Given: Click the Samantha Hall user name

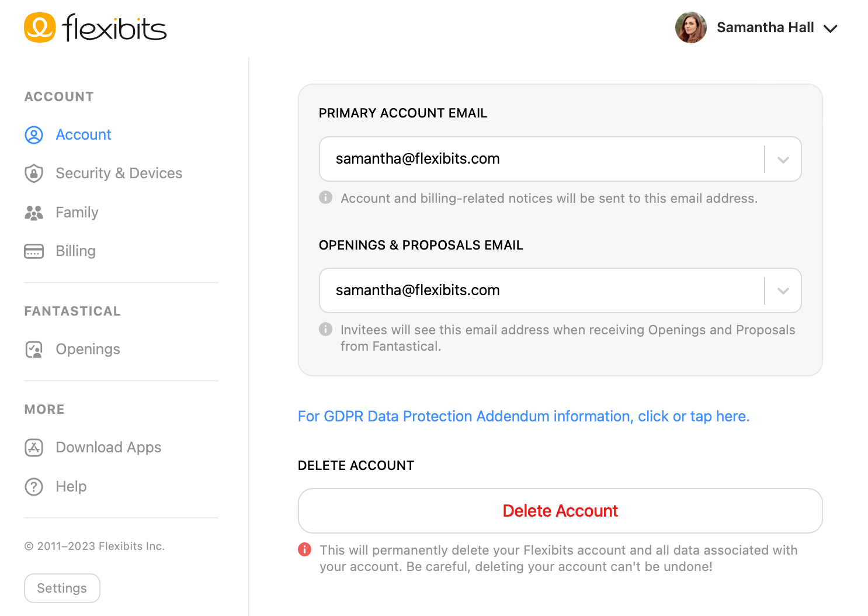Looking at the screenshot, I should click(765, 27).
